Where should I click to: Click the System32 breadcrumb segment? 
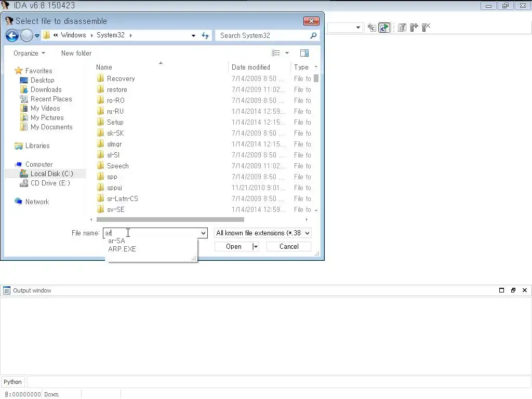(x=110, y=35)
